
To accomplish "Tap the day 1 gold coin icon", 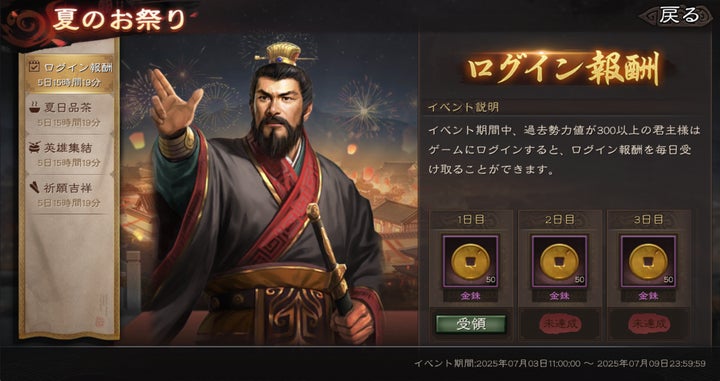I will click(x=471, y=262).
